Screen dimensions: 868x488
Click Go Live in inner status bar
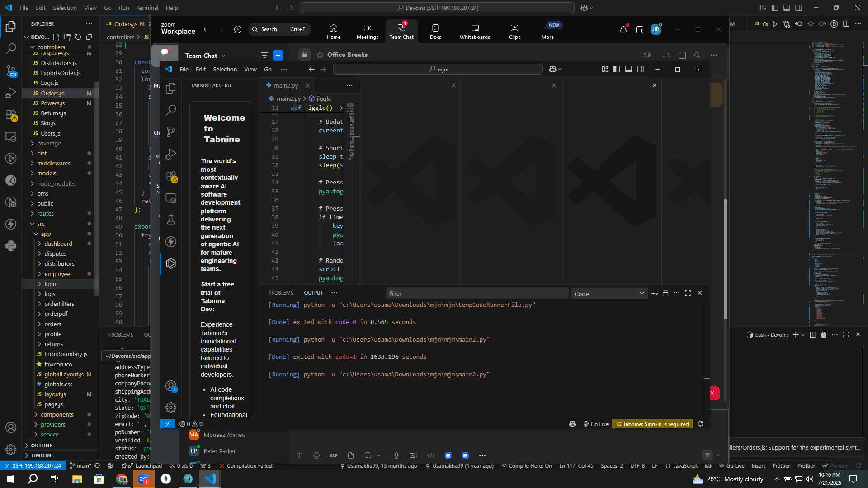596,424
